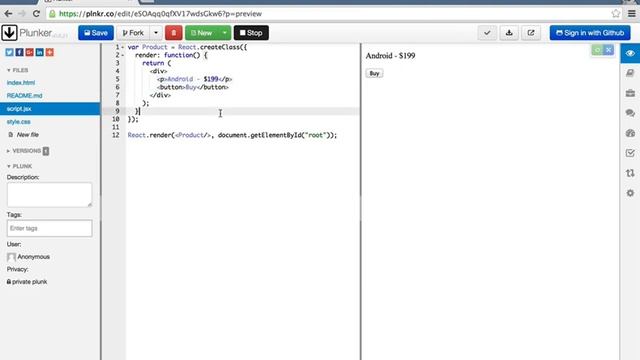640x360 pixels.
Task: Reload the browser page
Action: [x=36, y=13]
